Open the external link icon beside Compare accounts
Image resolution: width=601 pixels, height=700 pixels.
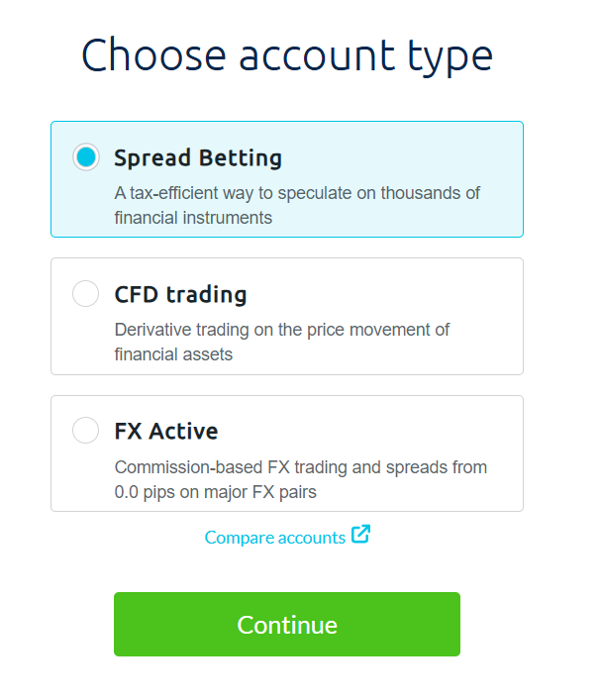point(361,535)
